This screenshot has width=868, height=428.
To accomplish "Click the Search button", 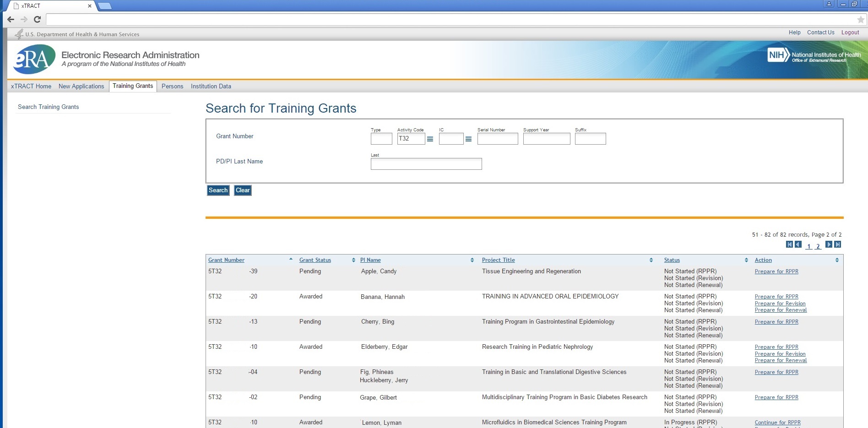I will (218, 190).
